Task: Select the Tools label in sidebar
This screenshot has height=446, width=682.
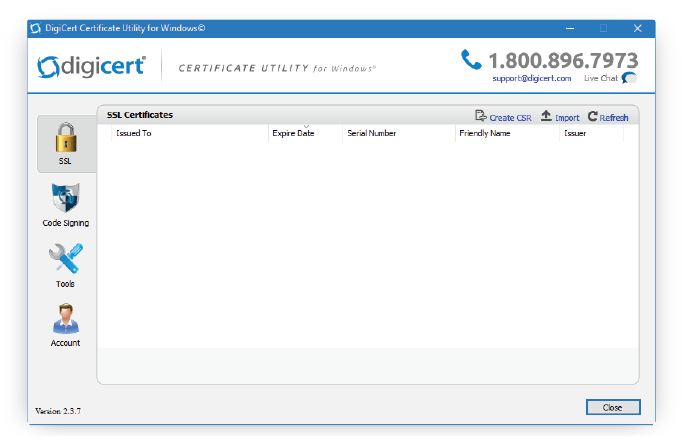Action: (x=65, y=284)
